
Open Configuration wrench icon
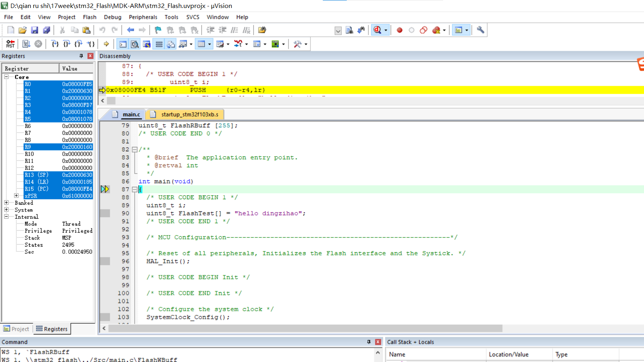point(481,30)
